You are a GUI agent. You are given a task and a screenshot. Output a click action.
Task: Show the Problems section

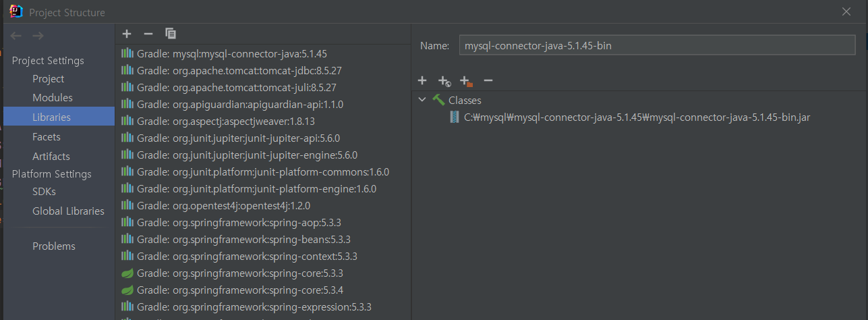coord(54,246)
